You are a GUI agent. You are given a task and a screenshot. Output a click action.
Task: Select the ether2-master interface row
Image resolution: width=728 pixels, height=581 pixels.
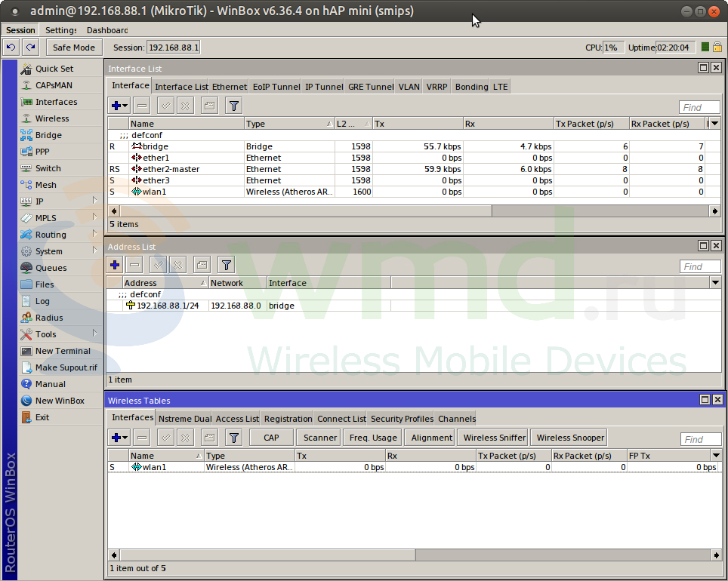[x=415, y=169]
